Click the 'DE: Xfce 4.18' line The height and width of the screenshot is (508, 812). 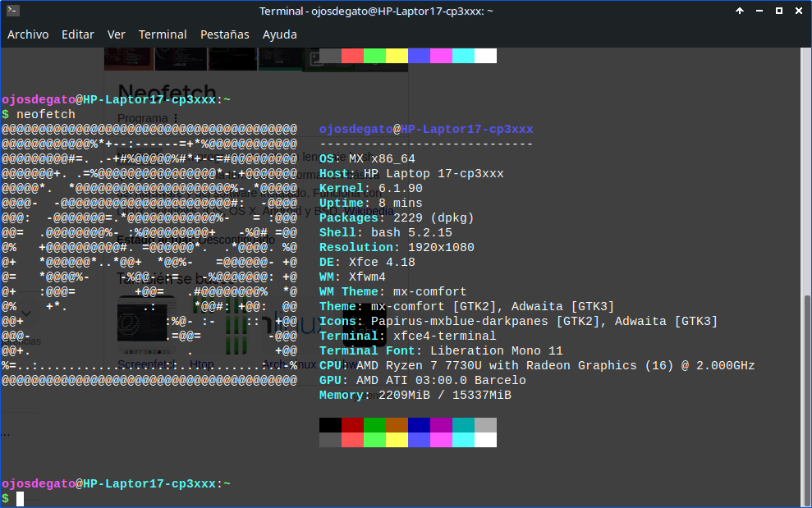click(367, 262)
